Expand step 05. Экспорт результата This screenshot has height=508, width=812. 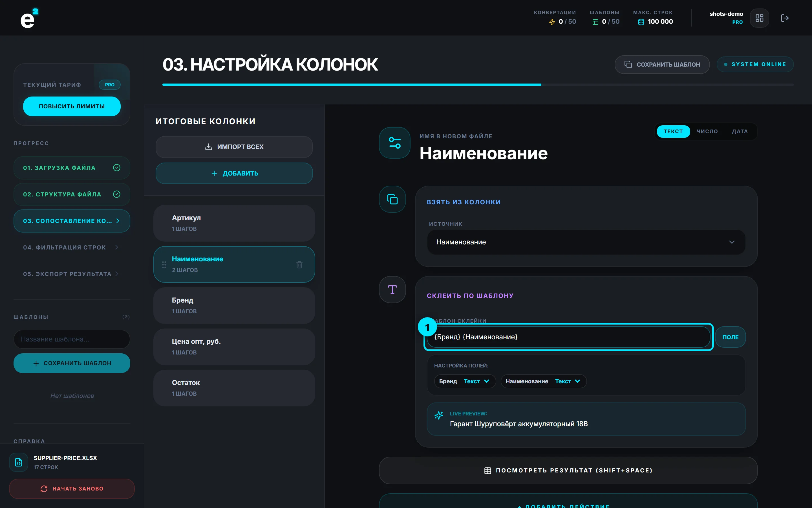pos(71,274)
